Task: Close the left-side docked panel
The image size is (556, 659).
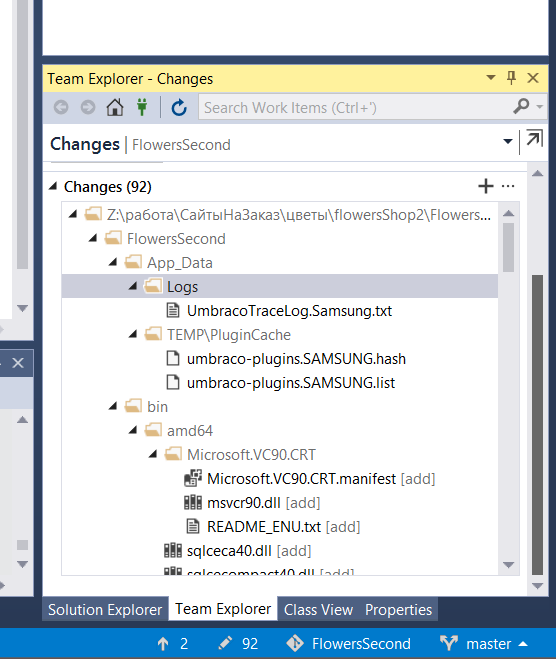Action: click(x=18, y=363)
